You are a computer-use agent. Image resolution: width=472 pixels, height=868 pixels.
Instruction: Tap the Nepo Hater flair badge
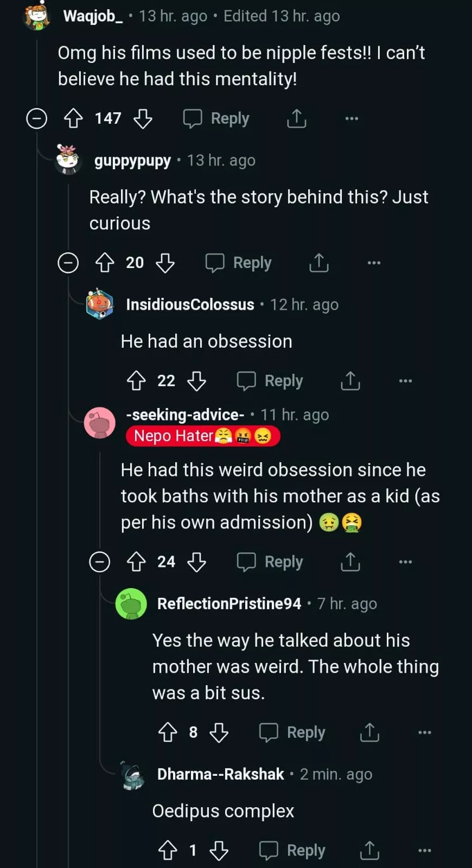click(x=203, y=436)
